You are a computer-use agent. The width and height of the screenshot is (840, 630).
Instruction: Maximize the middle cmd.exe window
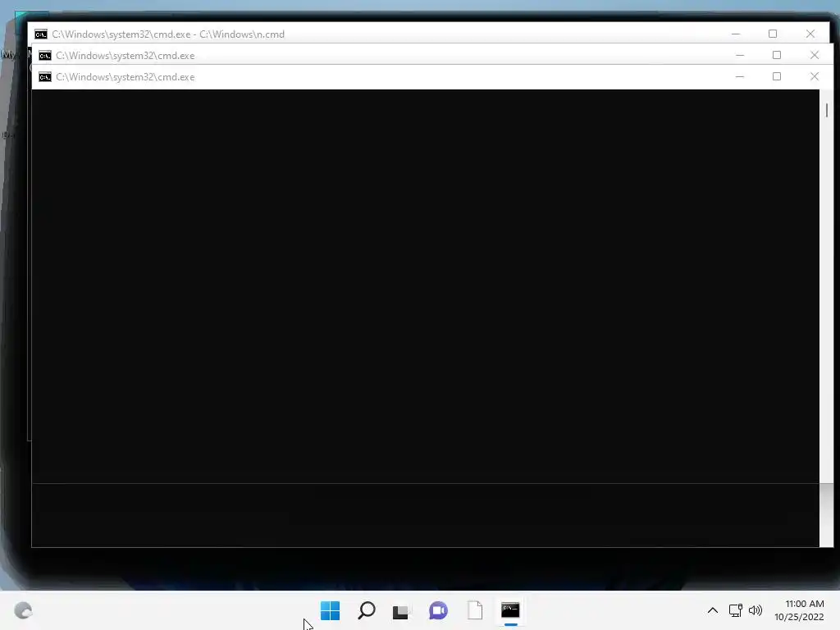coord(777,55)
